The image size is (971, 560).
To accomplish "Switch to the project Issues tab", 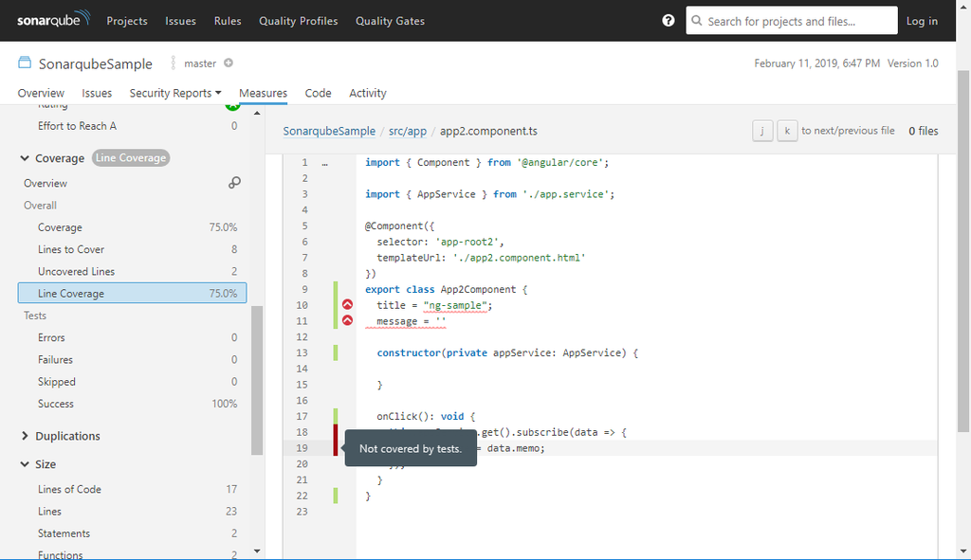I will pyautogui.click(x=97, y=93).
